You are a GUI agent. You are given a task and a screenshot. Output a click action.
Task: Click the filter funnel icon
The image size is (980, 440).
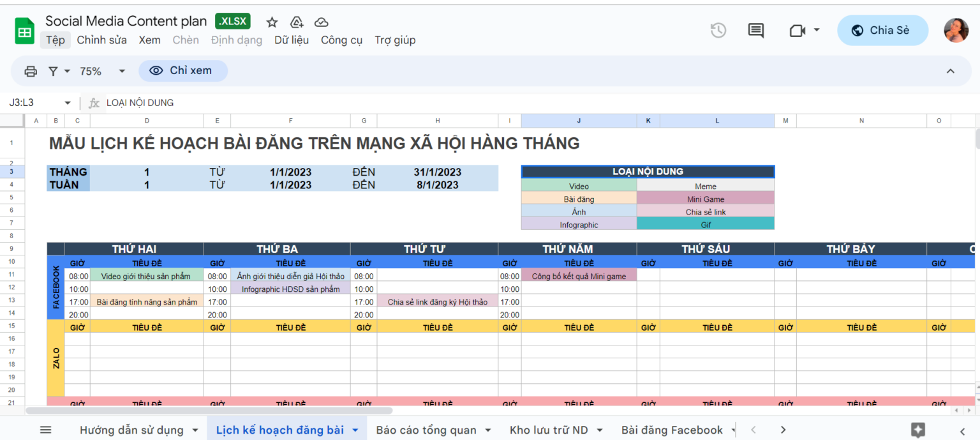[54, 71]
